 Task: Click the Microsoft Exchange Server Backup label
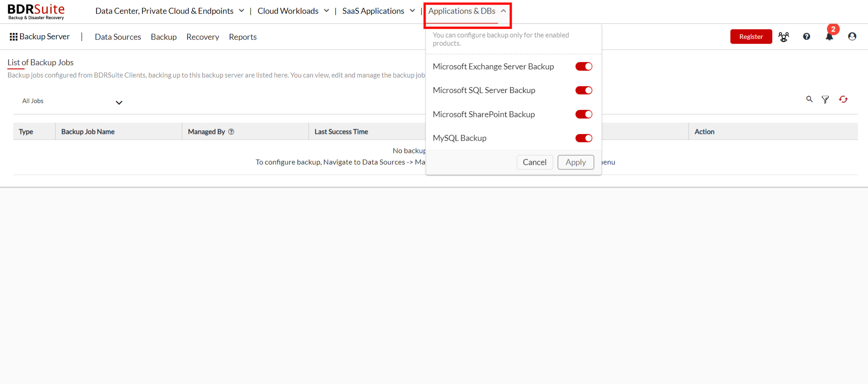pyautogui.click(x=493, y=67)
